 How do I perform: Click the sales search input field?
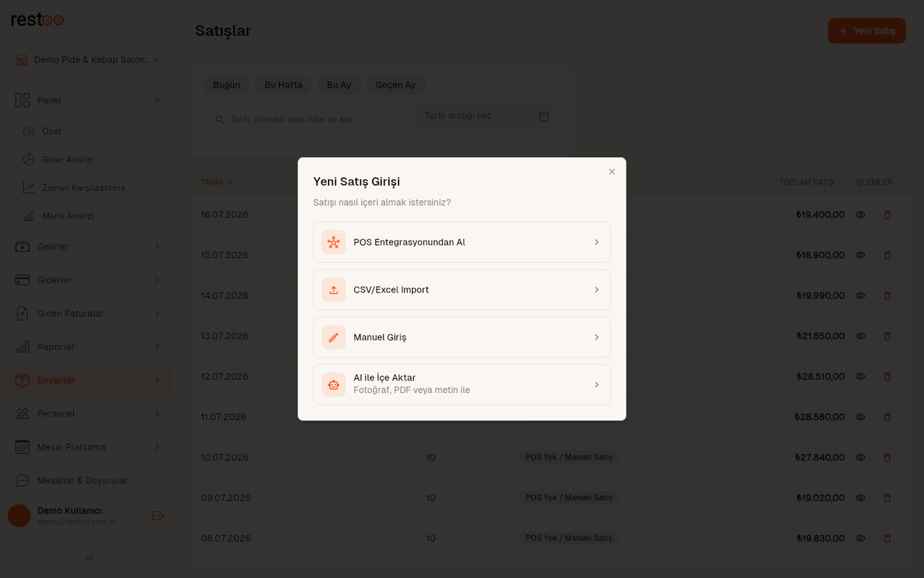pos(306,120)
